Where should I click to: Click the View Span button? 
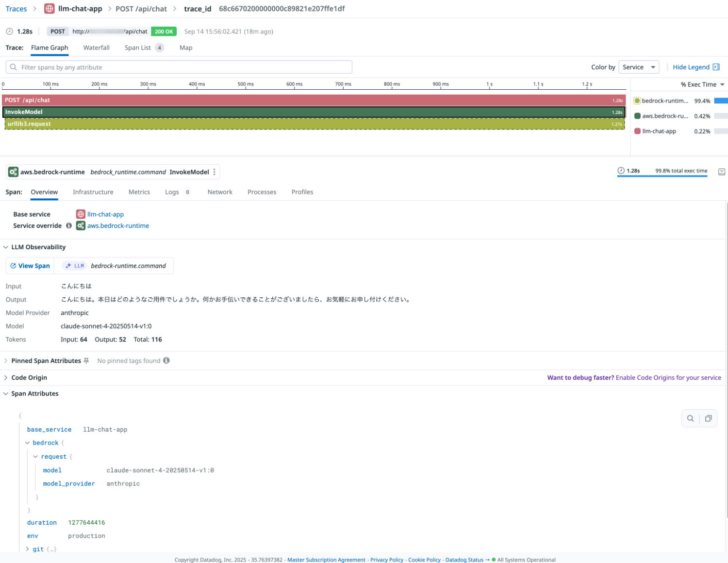tap(30, 266)
